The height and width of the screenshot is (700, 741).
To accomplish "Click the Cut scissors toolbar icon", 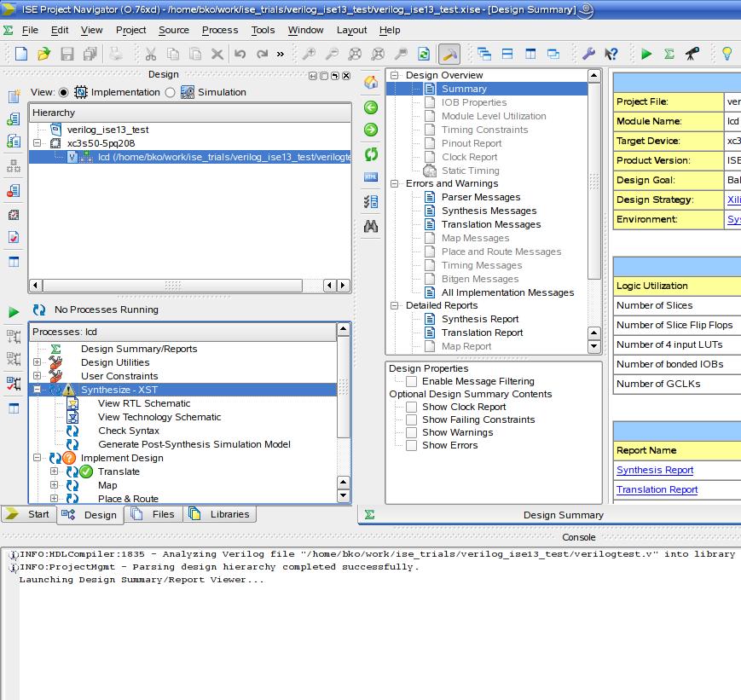I will (x=151, y=54).
